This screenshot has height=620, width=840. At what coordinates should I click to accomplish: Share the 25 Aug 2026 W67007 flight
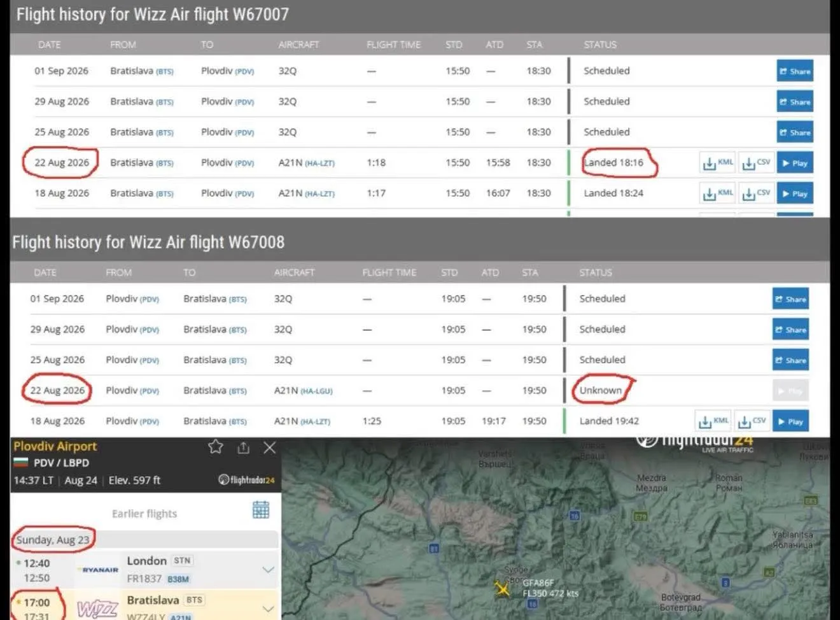tap(795, 132)
